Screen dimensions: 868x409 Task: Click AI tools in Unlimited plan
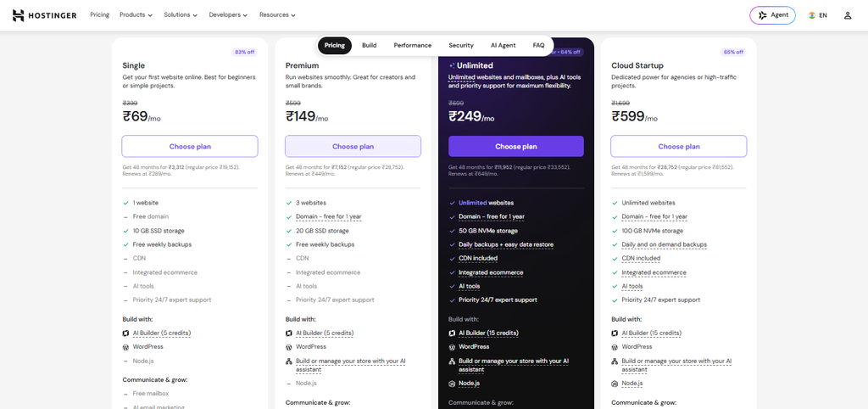pos(469,287)
